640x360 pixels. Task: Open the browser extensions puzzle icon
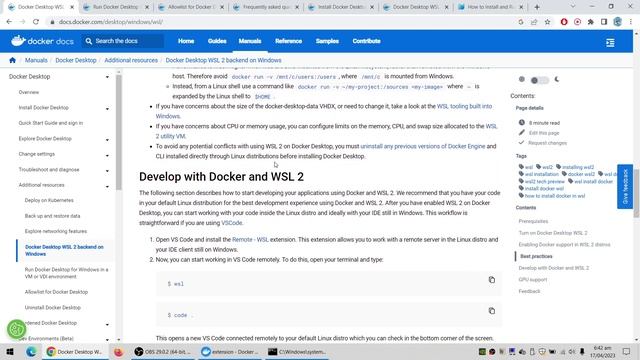click(591, 22)
